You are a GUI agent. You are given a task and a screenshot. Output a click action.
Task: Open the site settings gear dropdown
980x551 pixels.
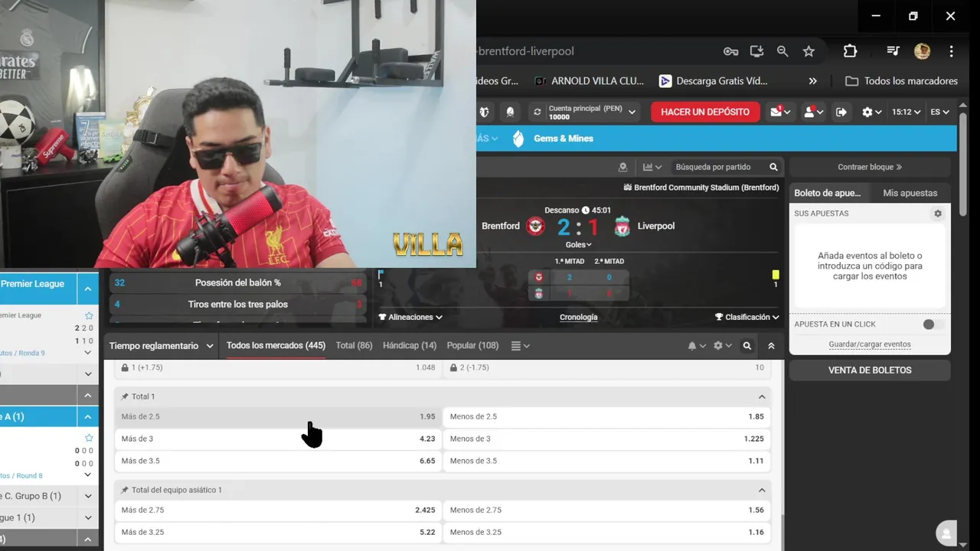(x=872, y=112)
